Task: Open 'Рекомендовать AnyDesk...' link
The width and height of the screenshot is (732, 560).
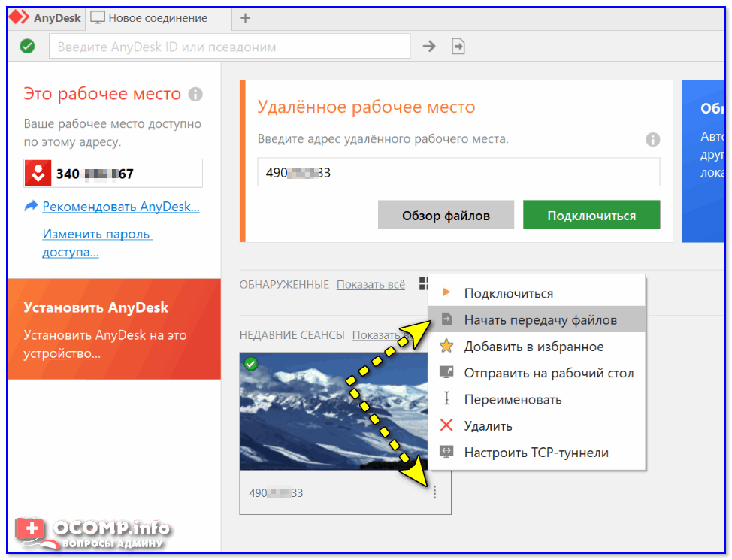Action: (x=120, y=206)
